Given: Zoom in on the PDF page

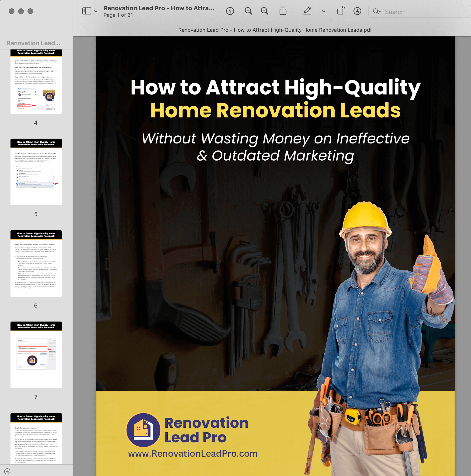Looking at the screenshot, I should (x=264, y=11).
